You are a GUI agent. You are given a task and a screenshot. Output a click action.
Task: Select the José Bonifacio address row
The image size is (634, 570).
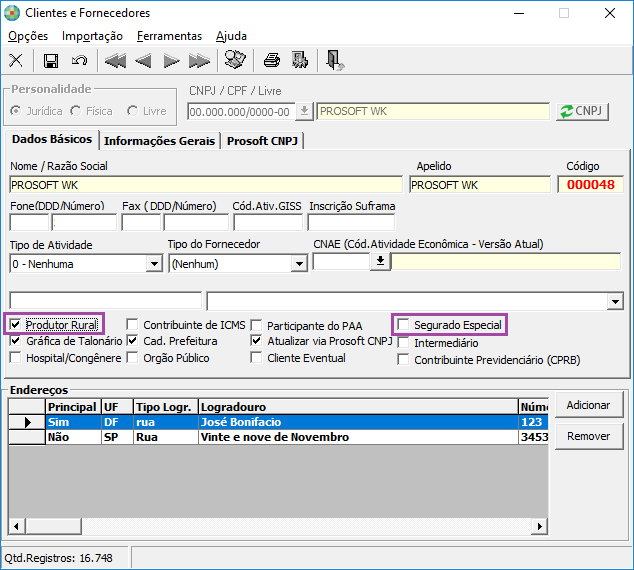pyautogui.click(x=278, y=422)
